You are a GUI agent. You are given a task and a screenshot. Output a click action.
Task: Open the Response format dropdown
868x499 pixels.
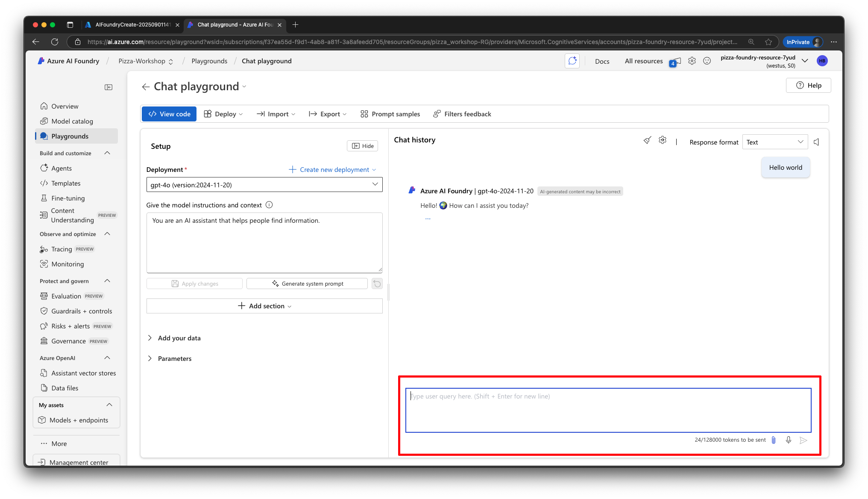774,142
